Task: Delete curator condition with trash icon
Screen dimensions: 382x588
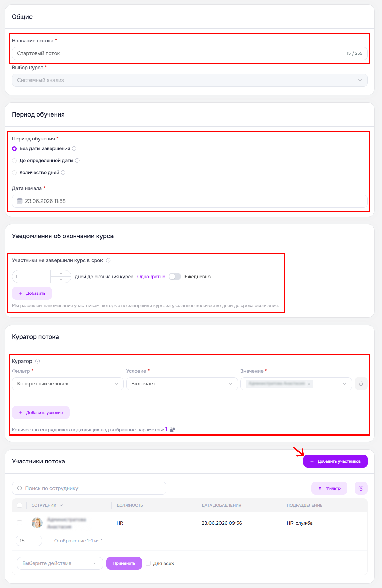Action: tap(361, 384)
